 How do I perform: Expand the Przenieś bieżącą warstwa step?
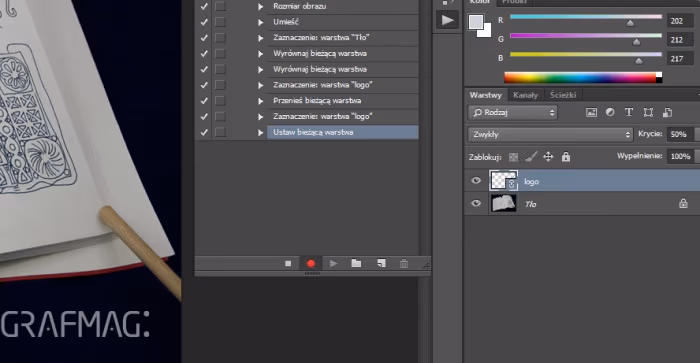(261, 101)
